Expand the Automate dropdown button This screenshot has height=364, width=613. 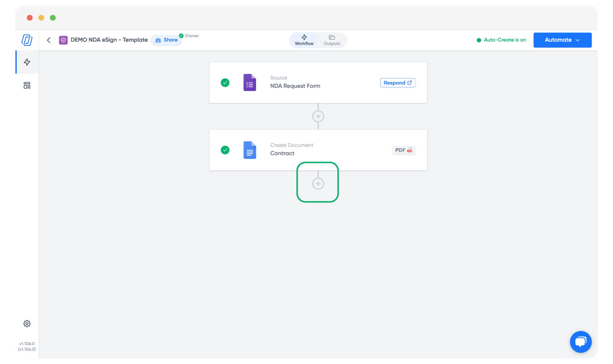point(562,40)
